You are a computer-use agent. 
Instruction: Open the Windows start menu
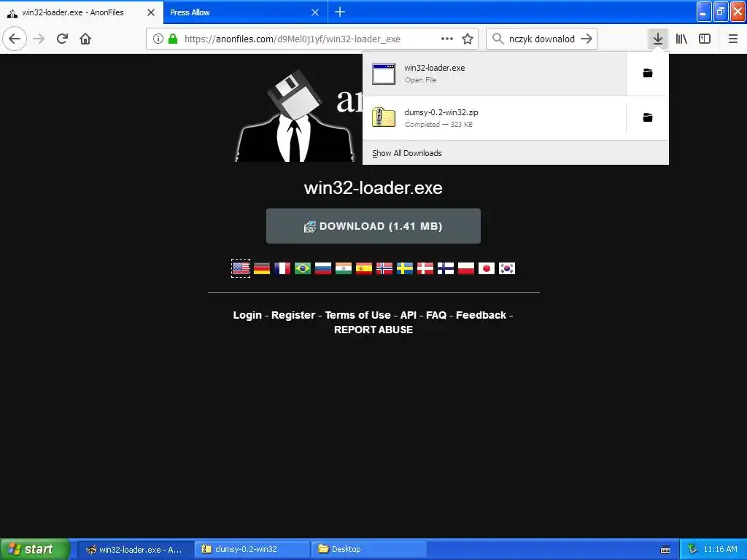tap(34, 549)
